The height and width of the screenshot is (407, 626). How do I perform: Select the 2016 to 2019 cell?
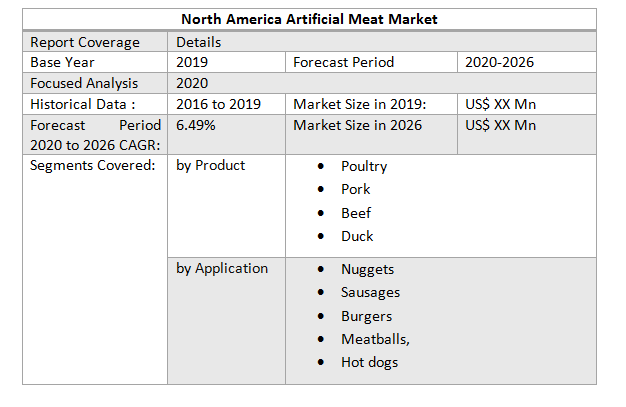[x=217, y=104]
